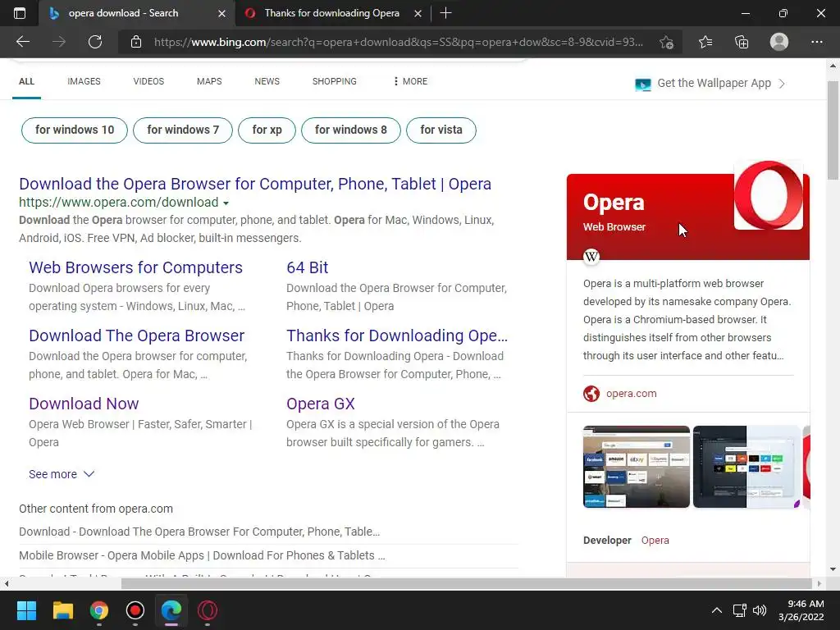Open Edge Settings and more menu
Screen dimensions: 840x630
816,42
